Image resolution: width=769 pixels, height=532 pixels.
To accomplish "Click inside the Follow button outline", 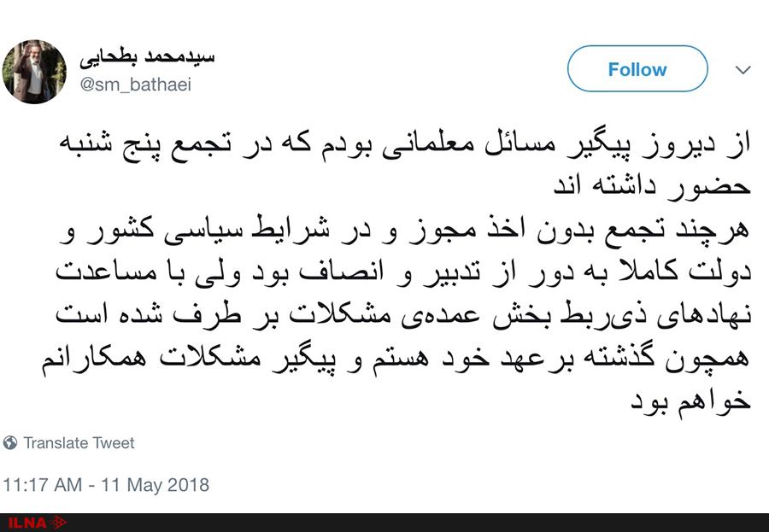I will pyautogui.click(x=637, y=69).
